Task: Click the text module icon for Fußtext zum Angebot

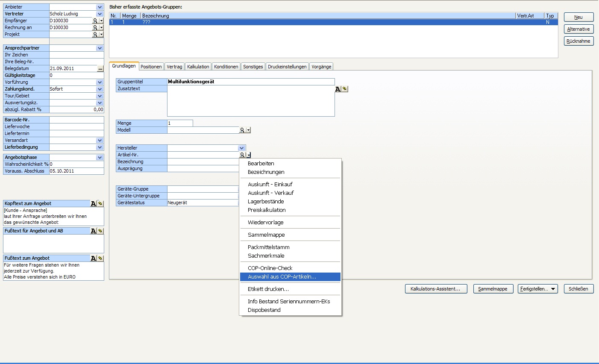Action: click(x=100, y=258)
